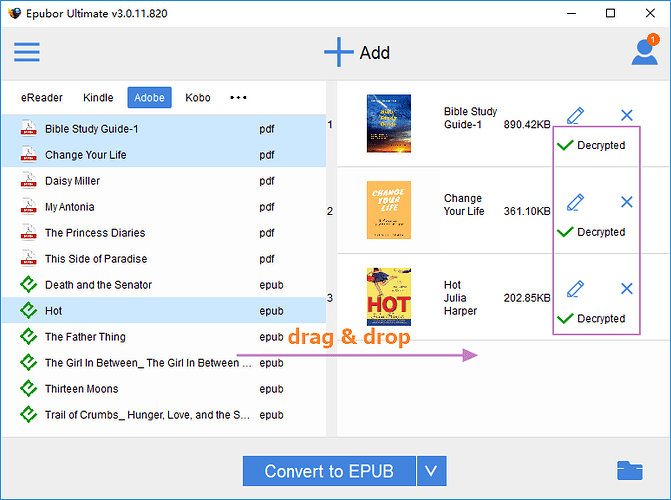The width and height of the screenshot is (671, 500).
Task: Select Death and the Senator epub
Action: coord(164,285)
